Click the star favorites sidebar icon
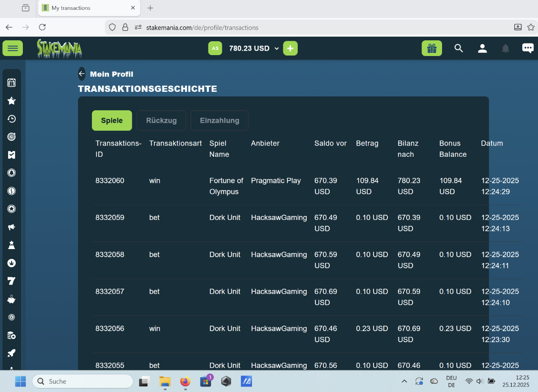The image size is (538, 392). tap(12, 101)
